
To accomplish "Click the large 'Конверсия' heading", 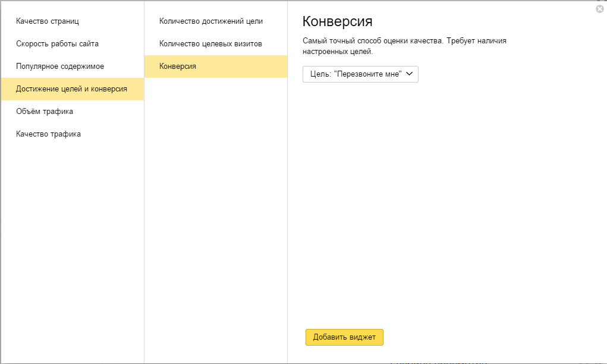I will [x=337, y=21].
